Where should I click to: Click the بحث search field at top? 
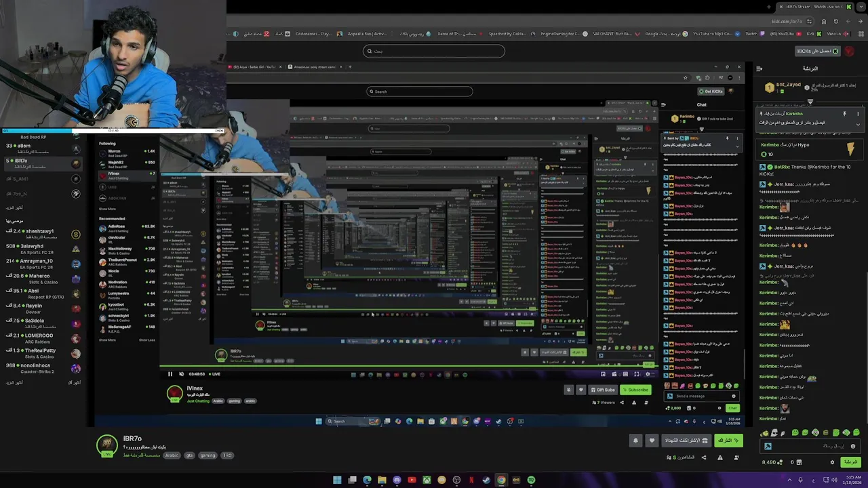coord(433,51)
